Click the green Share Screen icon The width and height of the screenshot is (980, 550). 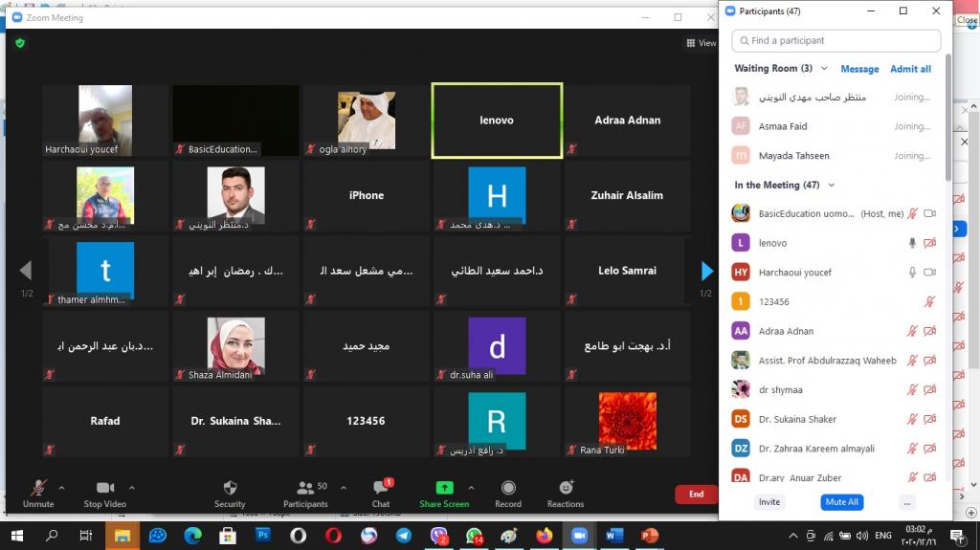tap(444, 488)
